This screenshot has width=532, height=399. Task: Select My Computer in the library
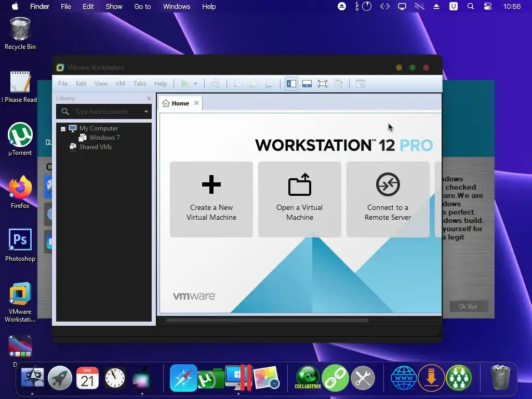(99, 128)
